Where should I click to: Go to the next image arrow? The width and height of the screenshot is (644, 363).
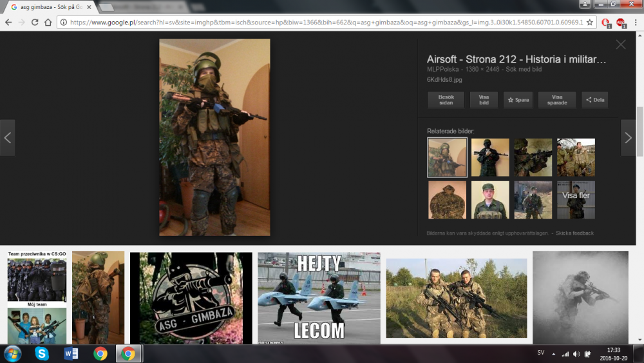coord(628,138)
